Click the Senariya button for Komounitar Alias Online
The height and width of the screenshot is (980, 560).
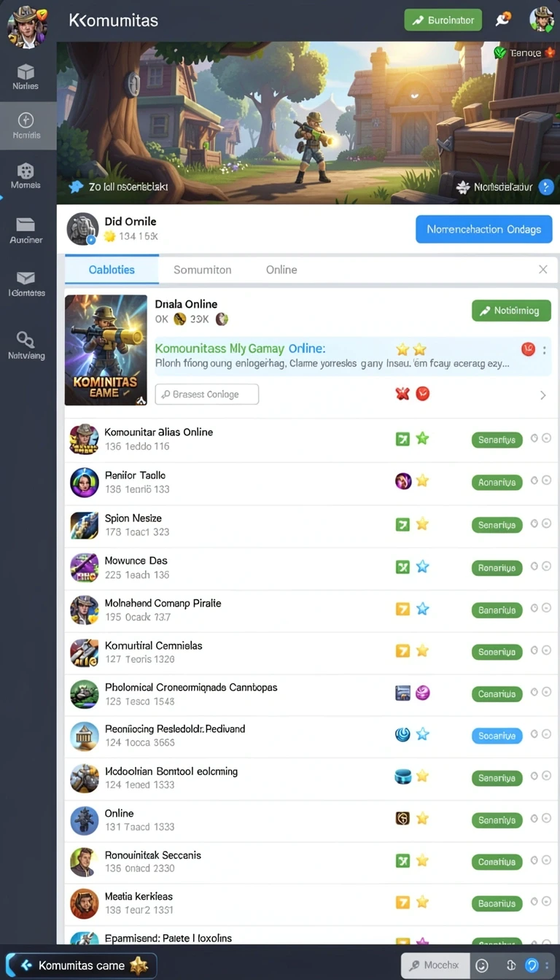point(497,440)
